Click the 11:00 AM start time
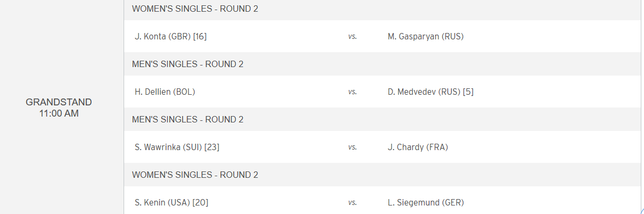This screenshot has height=214, width=644. pos(59,113)
